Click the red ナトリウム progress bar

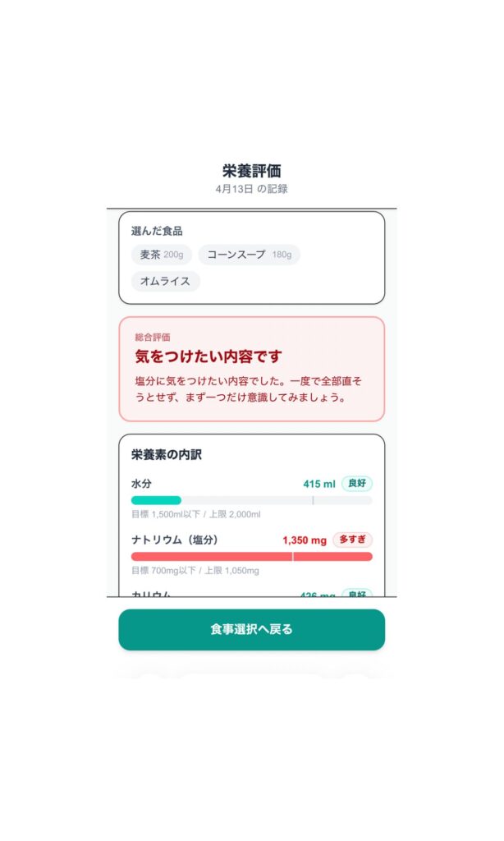tap(251, 556)
